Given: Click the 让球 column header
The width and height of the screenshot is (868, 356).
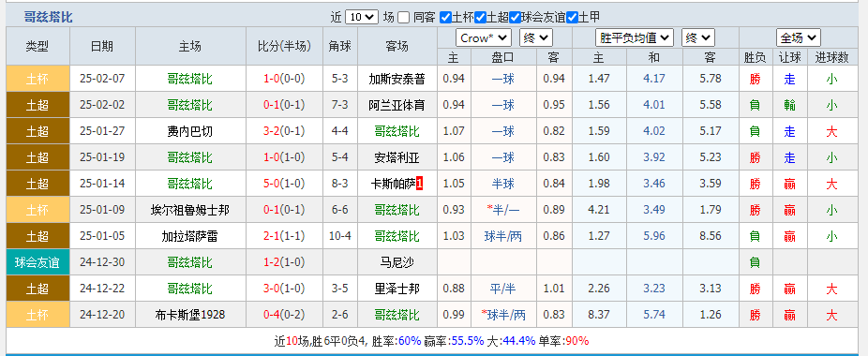Looking at the screenshot, I should (789, 57).
